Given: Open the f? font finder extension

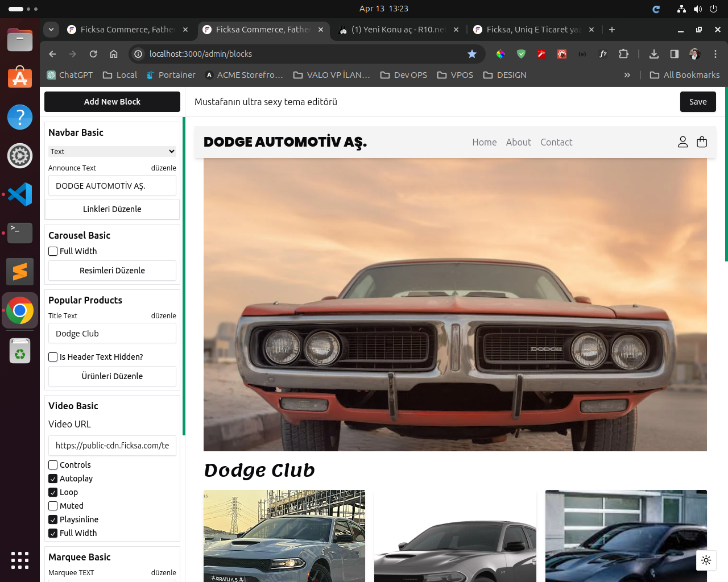Looking at the screenshot, I should 603,54.
